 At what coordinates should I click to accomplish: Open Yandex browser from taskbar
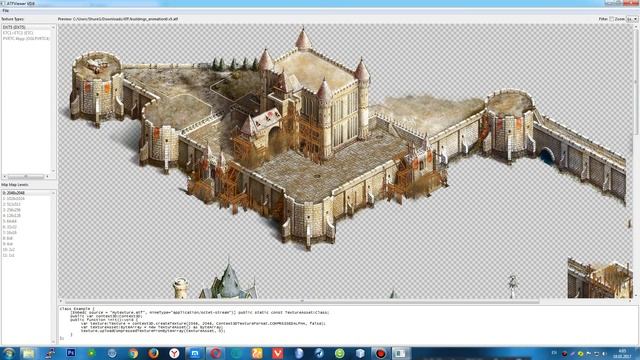pyautogui.click(x=174, y=353)
